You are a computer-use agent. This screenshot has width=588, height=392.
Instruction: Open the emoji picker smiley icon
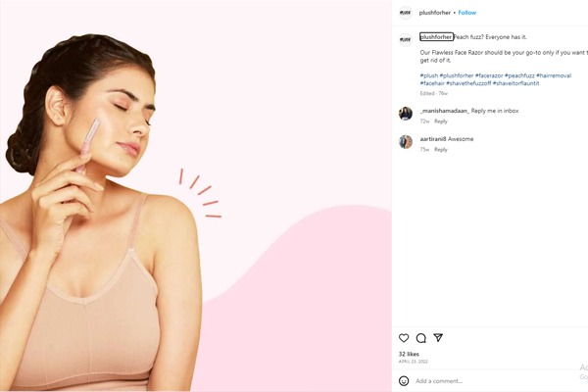pyautogui.click(x=404, y=380)
